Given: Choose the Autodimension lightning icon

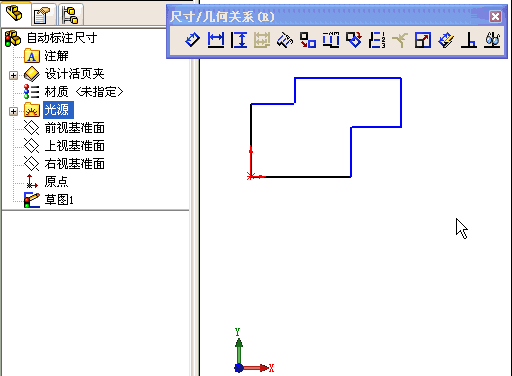Looking at the screenshot, I should 446,40.
